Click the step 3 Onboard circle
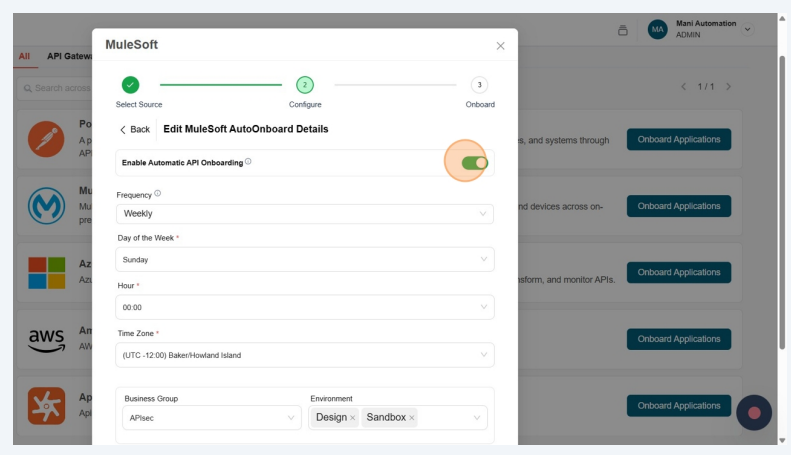This screenshot has width=791, height=455. tap(480, 85)
